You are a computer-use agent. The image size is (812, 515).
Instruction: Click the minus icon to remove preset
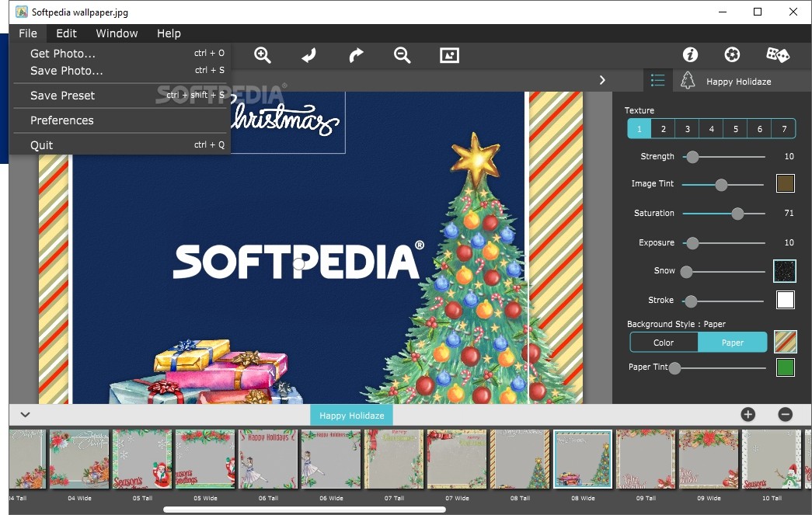[x=785, y=414]
